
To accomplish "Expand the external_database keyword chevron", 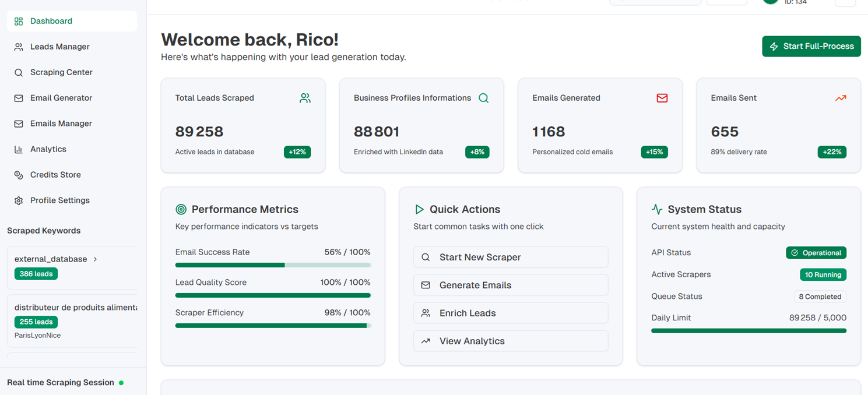I will pyautogui.click(x=95, y=259).
